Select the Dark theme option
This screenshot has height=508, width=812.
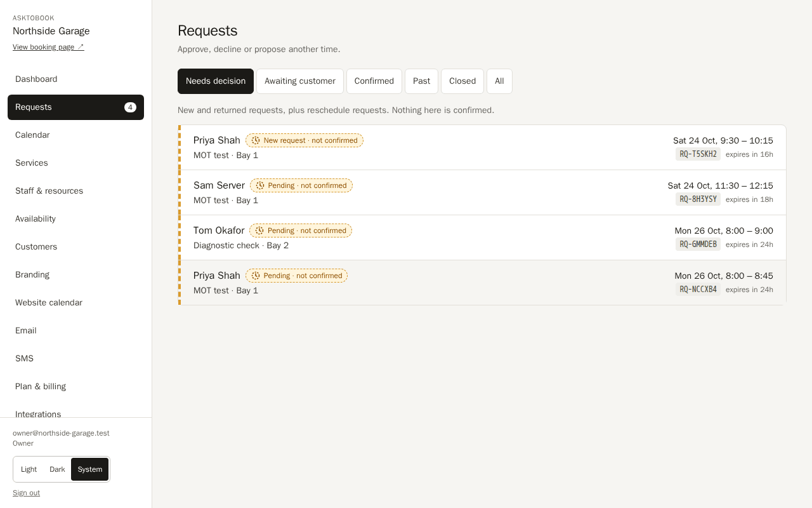coord(57,469)
